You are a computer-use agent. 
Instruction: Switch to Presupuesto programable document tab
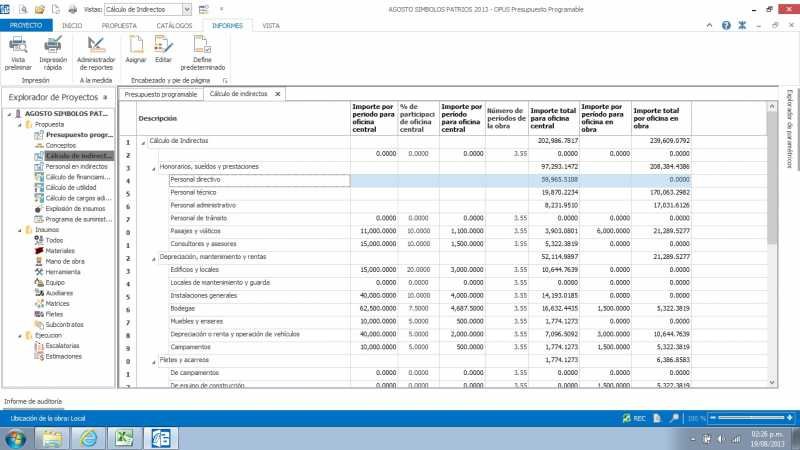coord(160,94)
